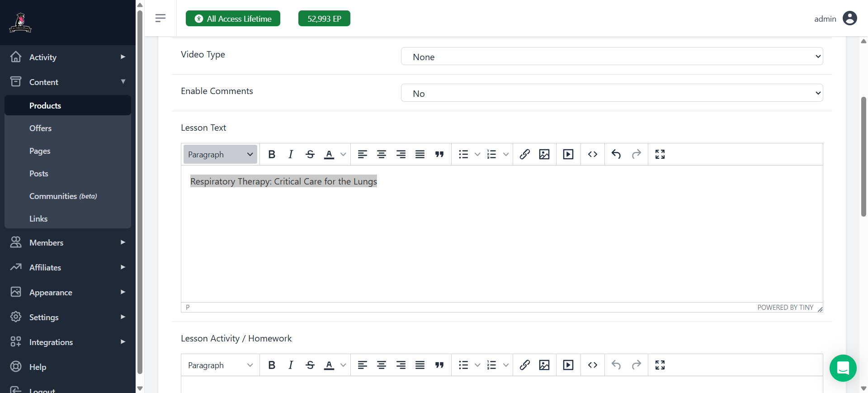Toggle fullscreen for the Lesson Text editor
Image resolution: width=868 pixels, height=393 pixels.
(660, 154)
